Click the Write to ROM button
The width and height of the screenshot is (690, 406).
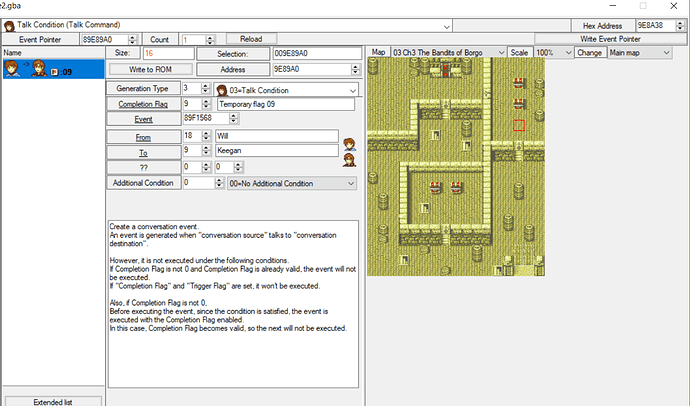(150, 69)
